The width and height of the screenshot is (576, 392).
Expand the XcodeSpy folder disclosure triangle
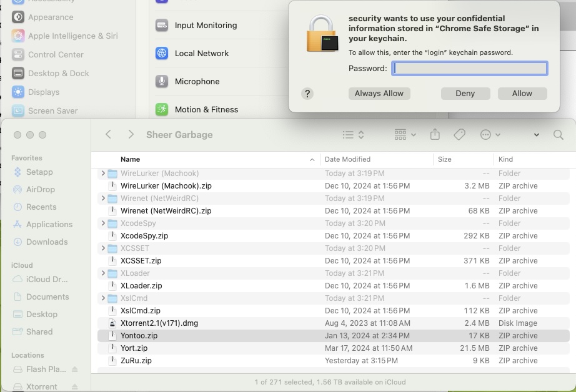click(103, 223)
